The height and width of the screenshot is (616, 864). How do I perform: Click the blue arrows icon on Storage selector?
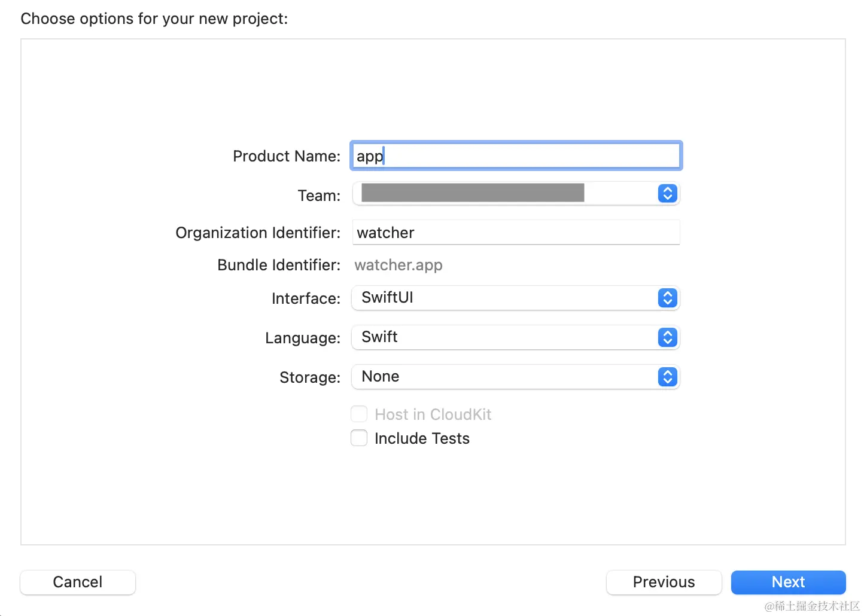tap(667, 377)
